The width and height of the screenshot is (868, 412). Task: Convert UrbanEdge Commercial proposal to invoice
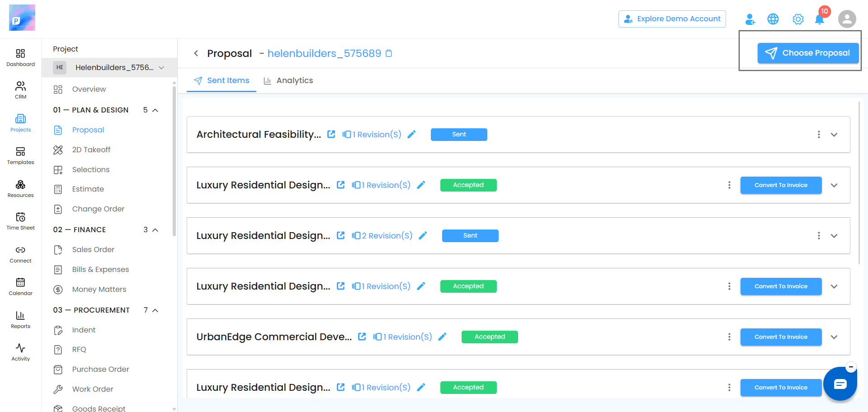pos(781,337)
